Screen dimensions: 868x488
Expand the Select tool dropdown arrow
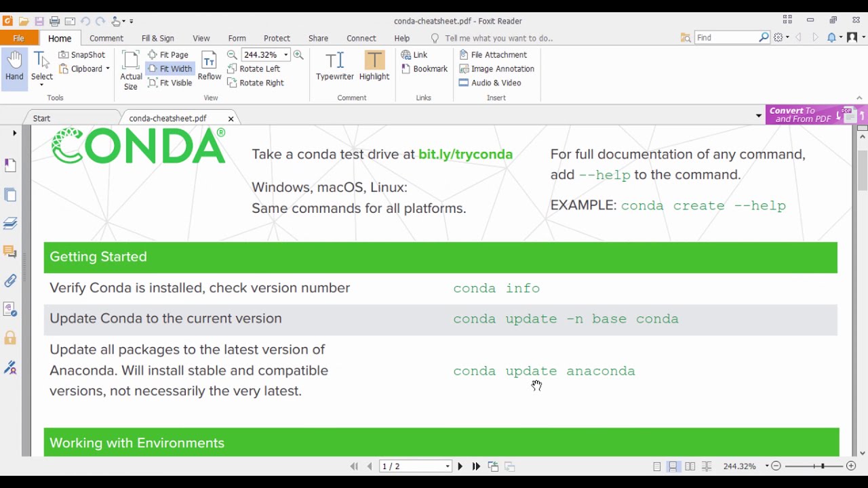coord(41,85)
